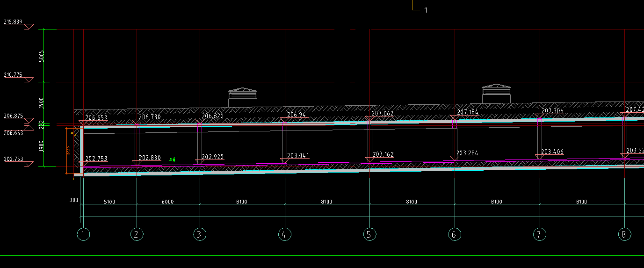Pick the 5065 vertical dimension text
Viewport: 644px width, 268px height.
[41, 56]
